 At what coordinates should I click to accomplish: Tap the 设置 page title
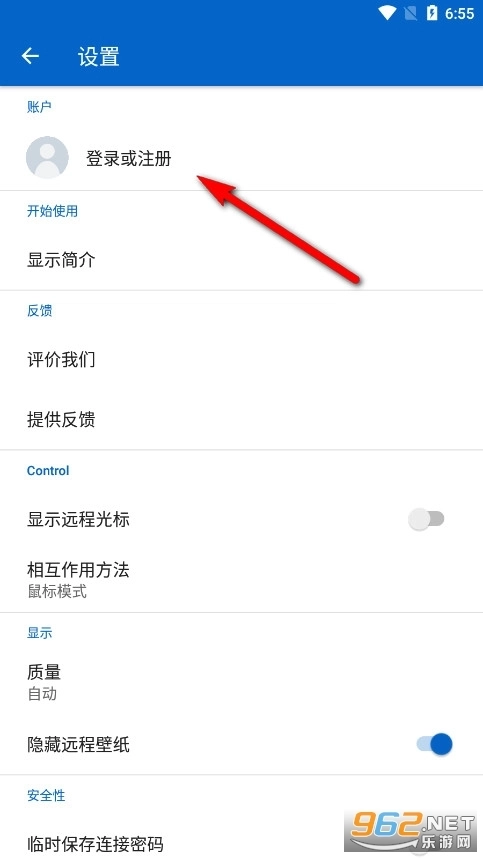(98, 56)
